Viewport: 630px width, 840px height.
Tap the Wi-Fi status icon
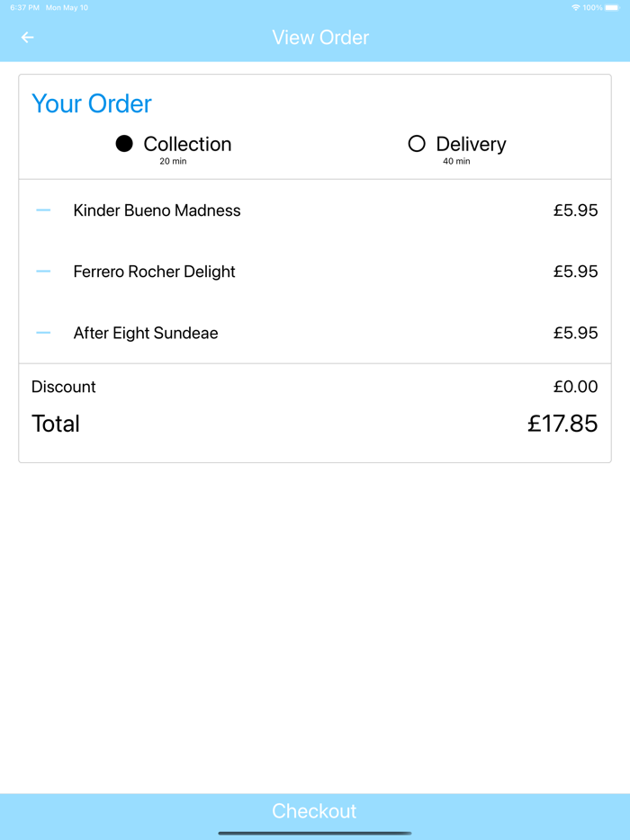(x=575, y=7)
